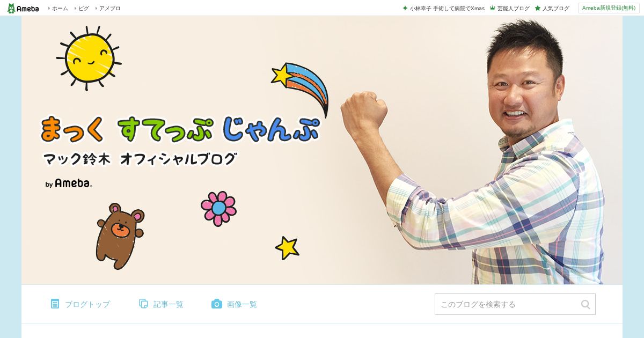Click the crown icon beside 芸能人ブログ
This screenshot has height=338, width=644.
[493, 8]
